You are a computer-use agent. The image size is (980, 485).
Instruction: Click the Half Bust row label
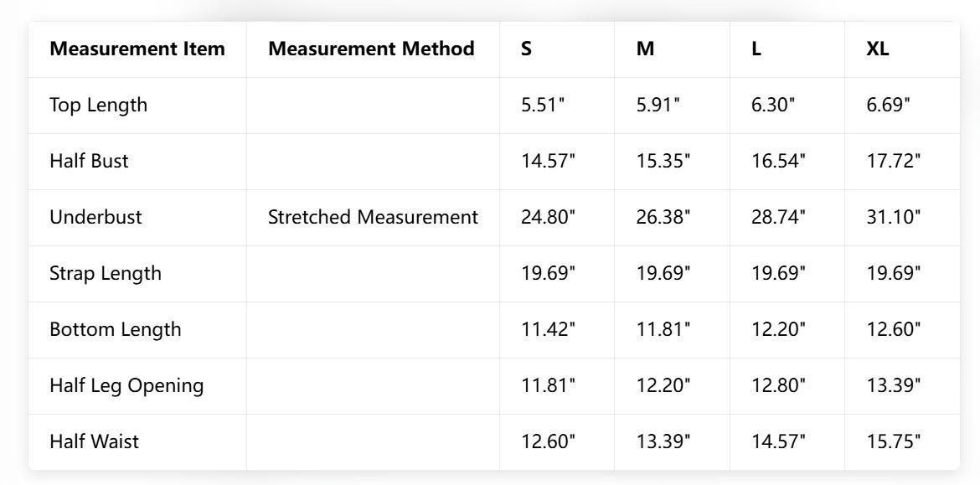coord(89,161)
